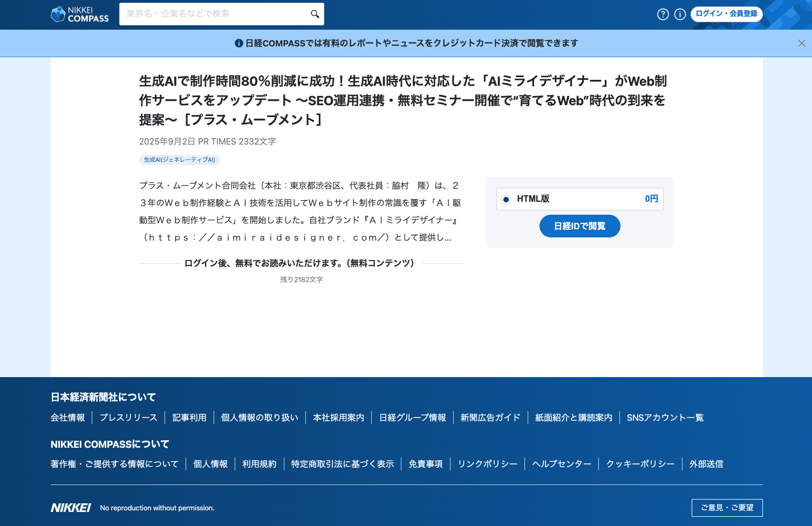Open 特定商取引法に基づく表示 link
This screenshot has height=526, width=812.
[x=343, y=464]
